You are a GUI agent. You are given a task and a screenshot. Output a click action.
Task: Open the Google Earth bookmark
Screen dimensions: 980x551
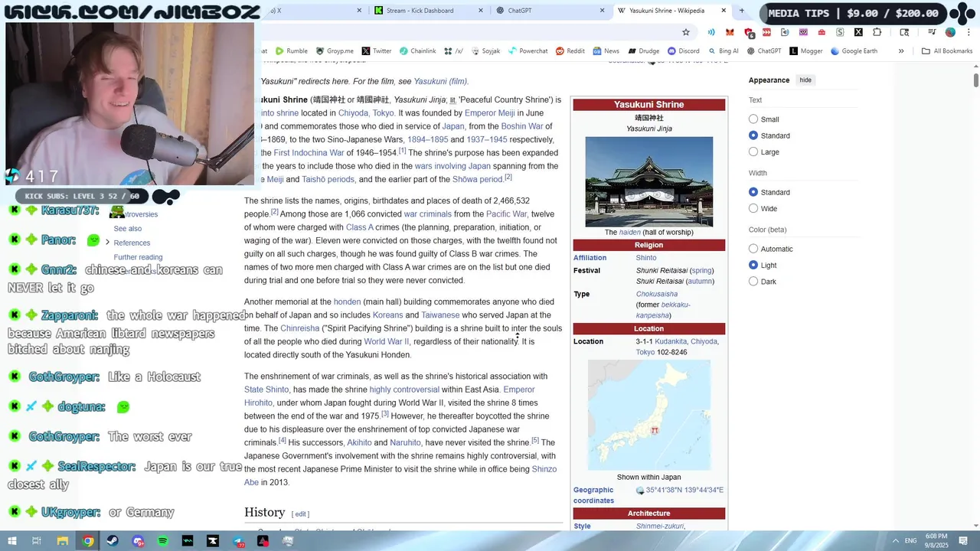[854, 51]
